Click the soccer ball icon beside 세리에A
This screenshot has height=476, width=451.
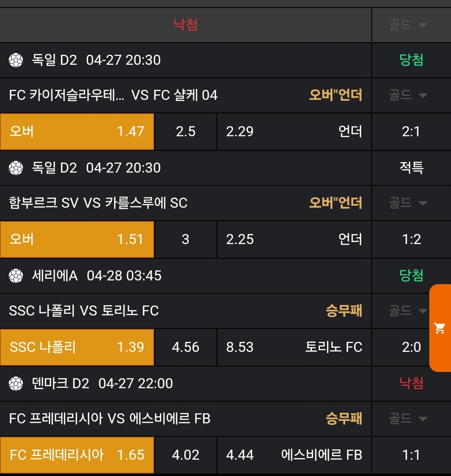(x=16, y=276)
